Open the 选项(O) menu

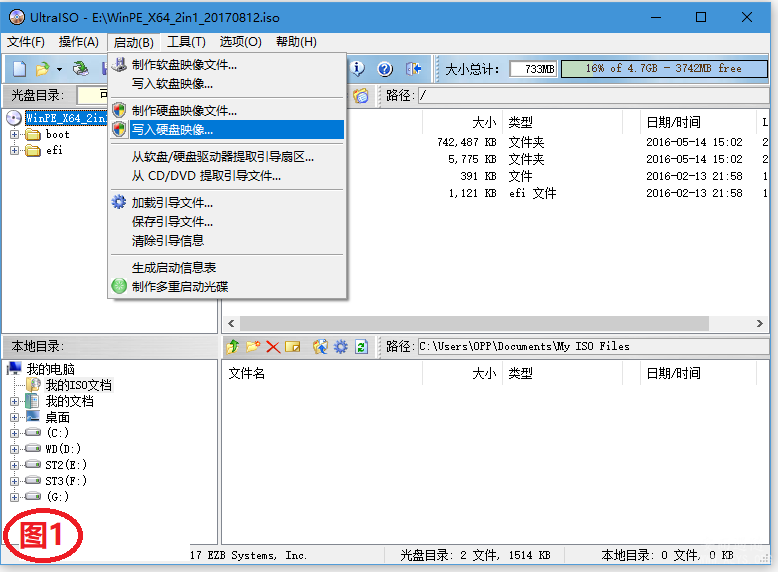(241, 42)
